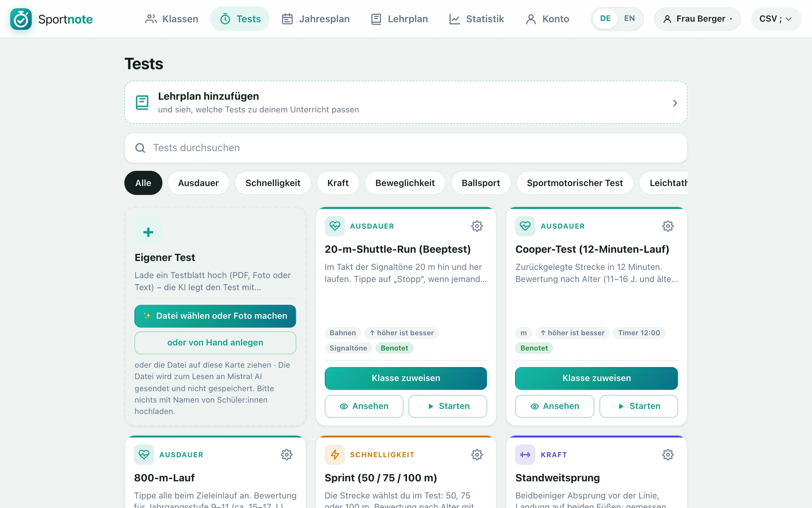Open the Statistik nav tab
The width and height of the screenshot is (812, 508).
[x=476, y=19]
